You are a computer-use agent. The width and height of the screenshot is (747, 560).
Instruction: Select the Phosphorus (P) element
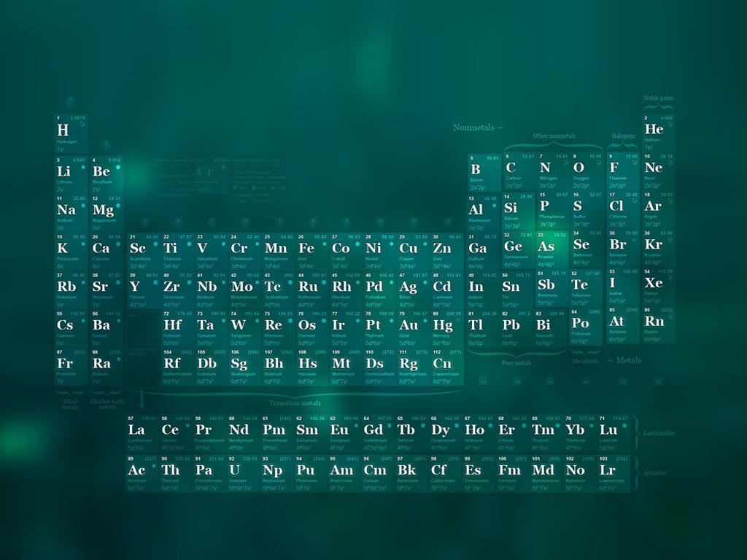click(x=553, y=210)
